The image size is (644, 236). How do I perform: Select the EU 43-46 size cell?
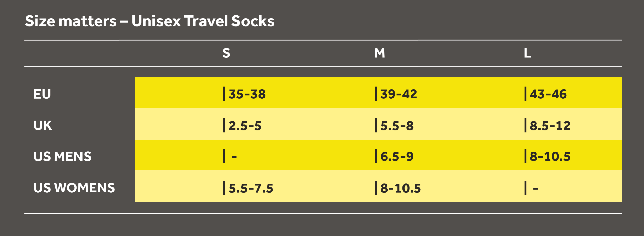[548, 94]
